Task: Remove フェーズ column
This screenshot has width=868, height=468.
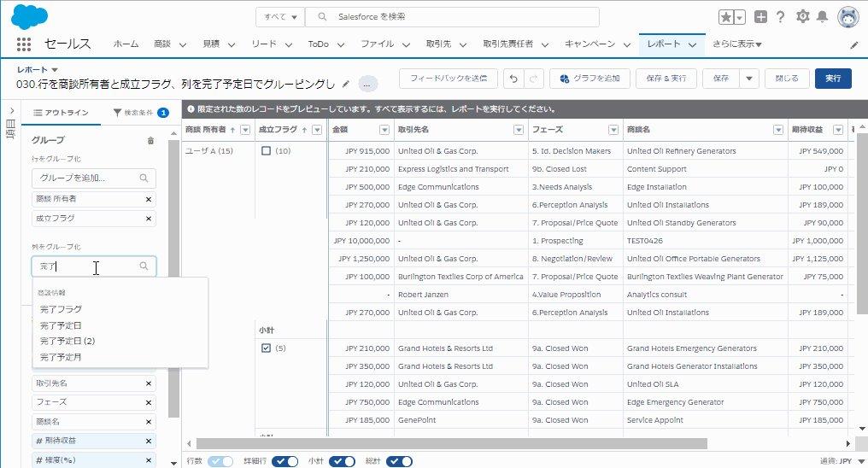Action: pyautogui.click(x=149, y=403)
